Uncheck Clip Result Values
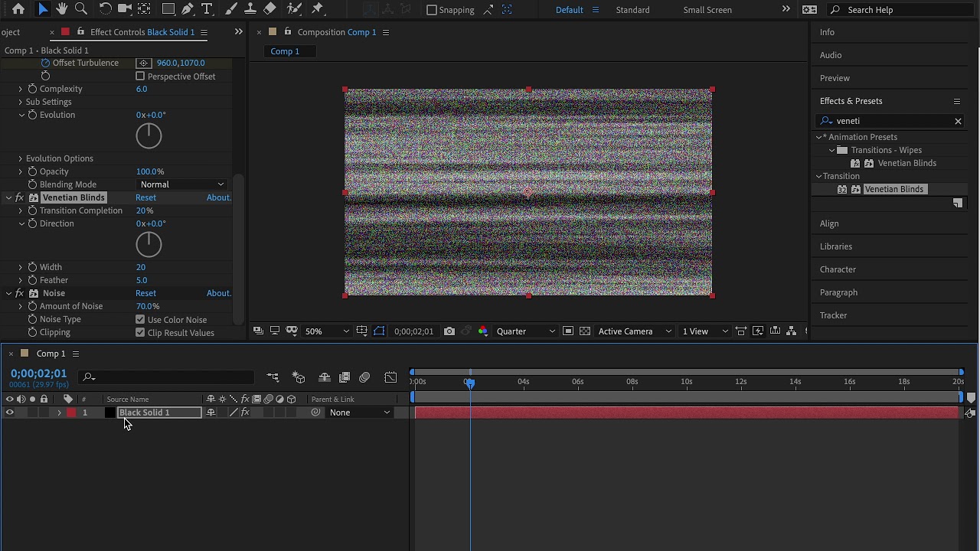 click(140, 333)
